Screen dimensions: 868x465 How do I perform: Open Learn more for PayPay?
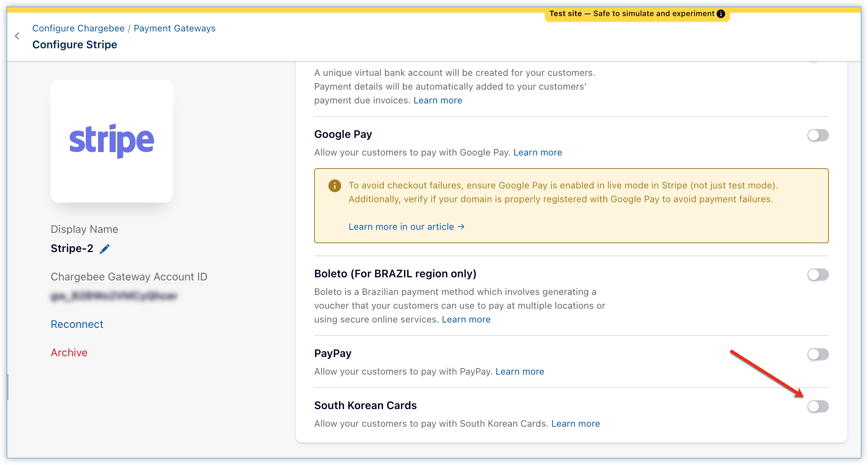coord(520,372)
